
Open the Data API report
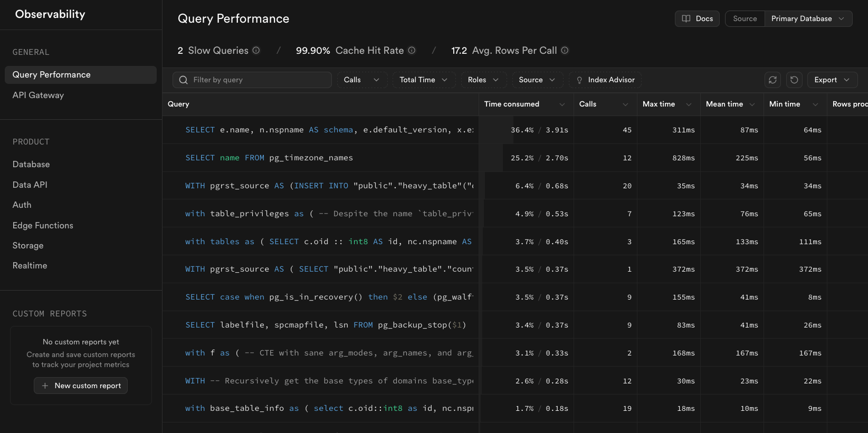[30, 185]
